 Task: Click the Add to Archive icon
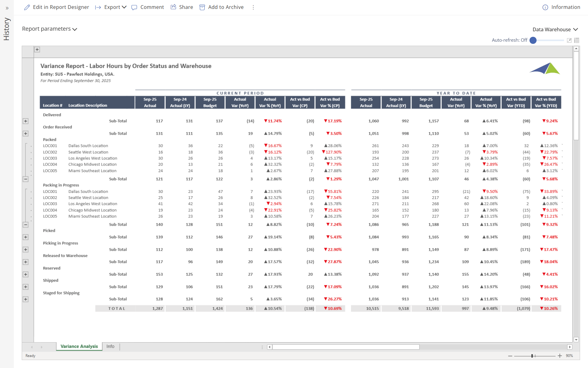click(202, 7)
